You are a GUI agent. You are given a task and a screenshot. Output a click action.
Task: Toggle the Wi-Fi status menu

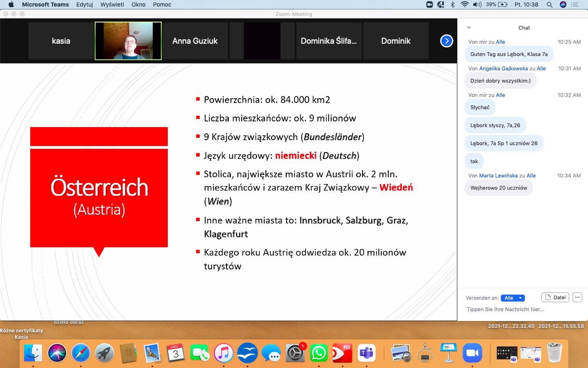pos(465,4)
